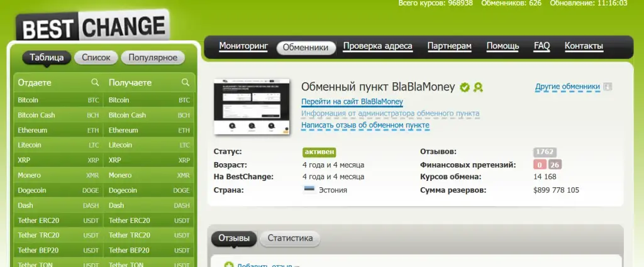
Task: Select the Статистика tab
Action: pyautogui.click(x=290, y=238)
